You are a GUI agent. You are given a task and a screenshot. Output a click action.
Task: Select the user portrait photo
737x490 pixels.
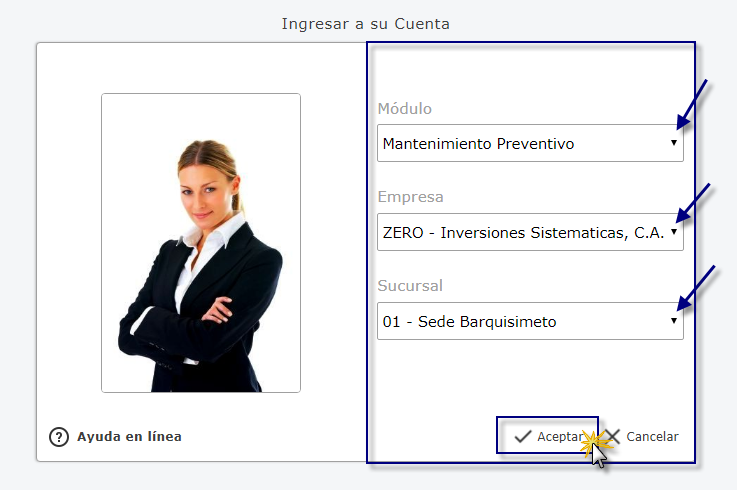(201, 243)
